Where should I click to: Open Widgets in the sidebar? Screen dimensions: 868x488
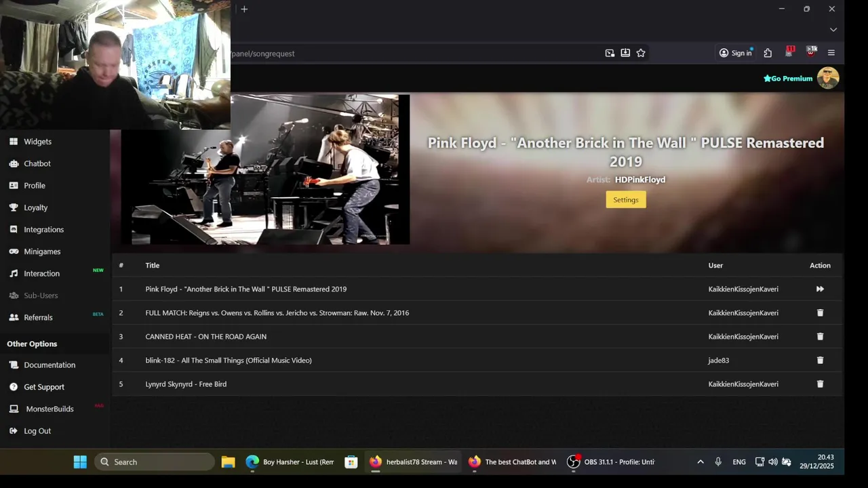(x=37, y=142)
